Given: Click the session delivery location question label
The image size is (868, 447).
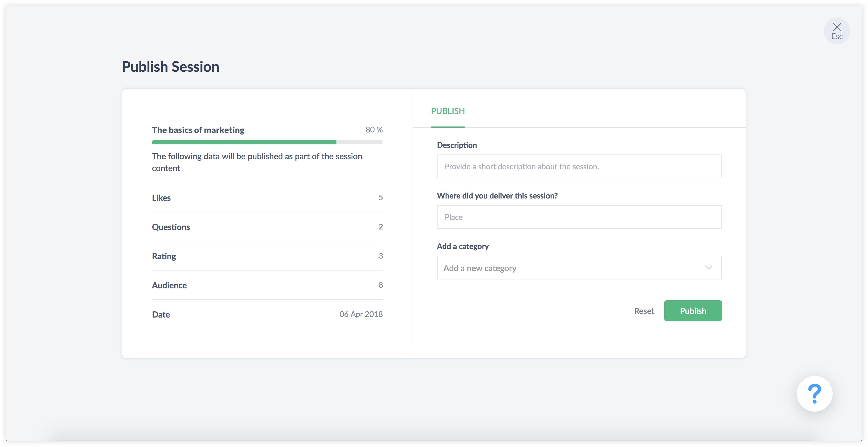Looking at the screenshot, I should click(x=497, y=196).
